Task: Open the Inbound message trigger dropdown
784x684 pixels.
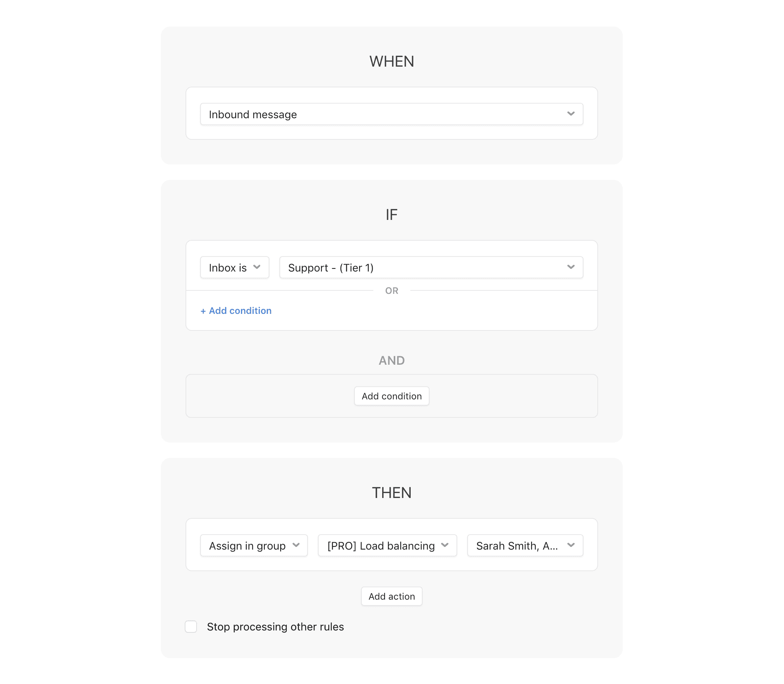Action: tap(391, 114)
